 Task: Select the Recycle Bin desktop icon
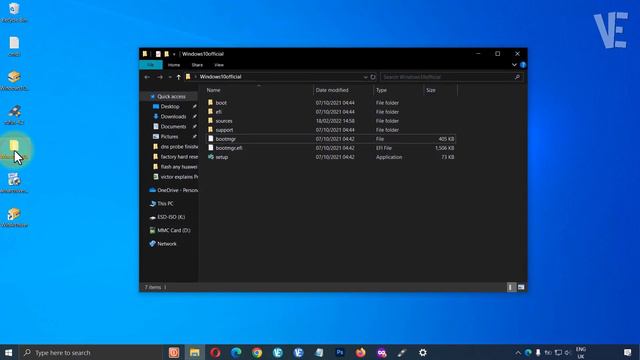[14, 12]
